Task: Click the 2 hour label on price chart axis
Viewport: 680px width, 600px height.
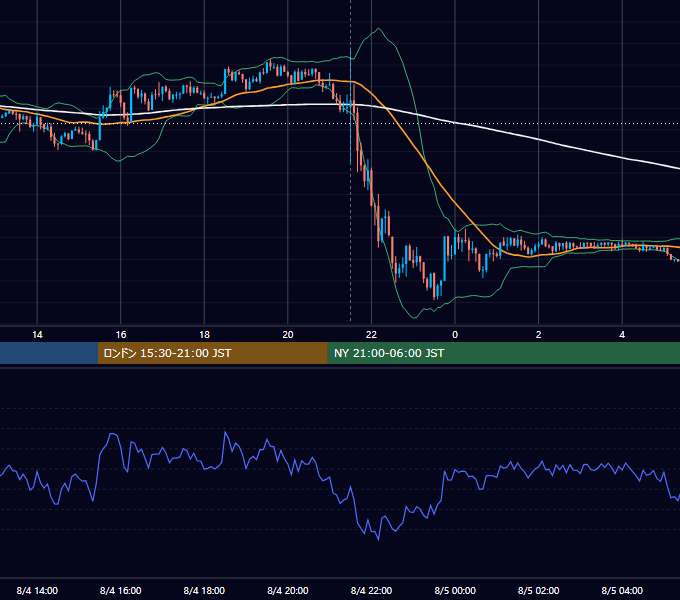Action: (539, 335)
